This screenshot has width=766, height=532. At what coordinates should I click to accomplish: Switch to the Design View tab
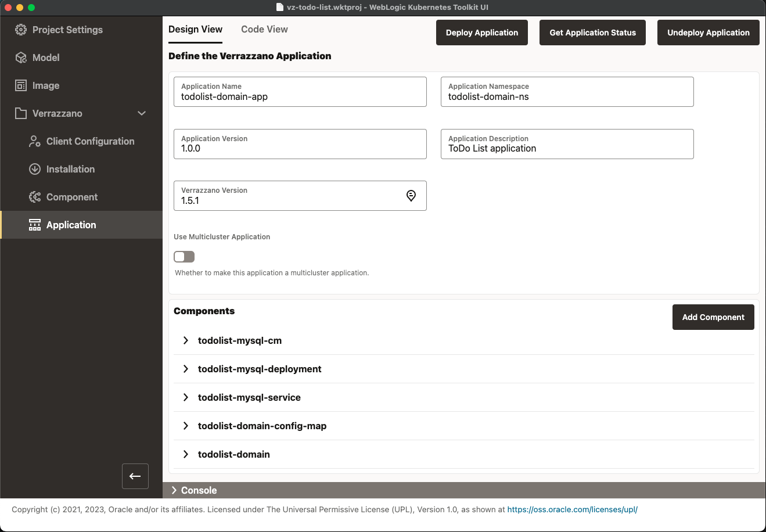point(195,30)
